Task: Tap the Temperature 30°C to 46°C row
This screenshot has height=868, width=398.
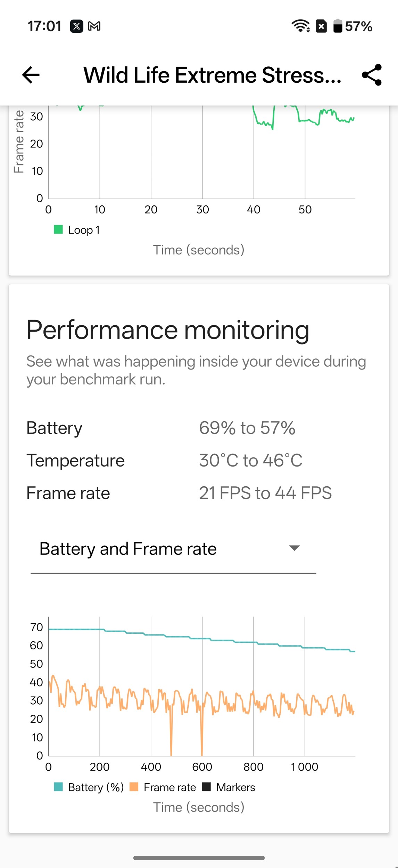Action: click(x=199, y=461)
